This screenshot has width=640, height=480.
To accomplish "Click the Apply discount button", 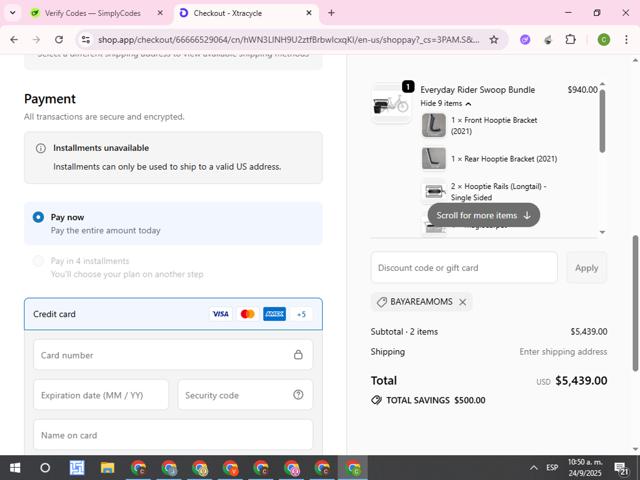I will 587,268.
